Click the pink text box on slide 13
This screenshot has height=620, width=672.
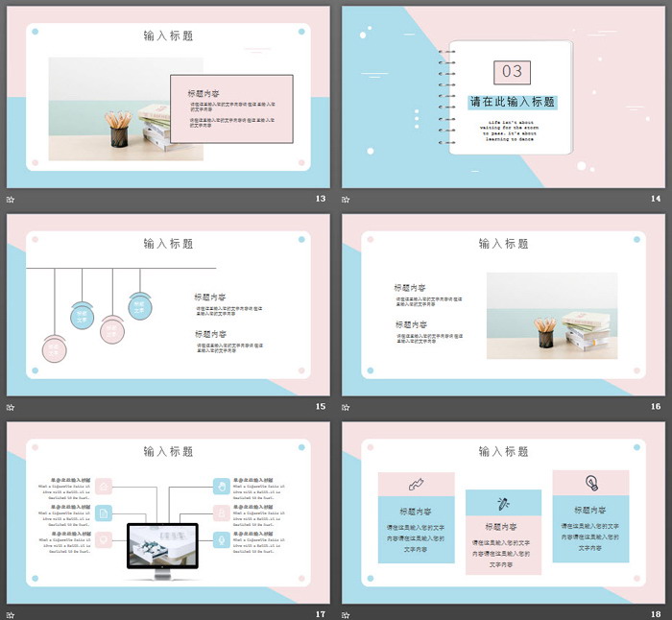tap(232, 108)
